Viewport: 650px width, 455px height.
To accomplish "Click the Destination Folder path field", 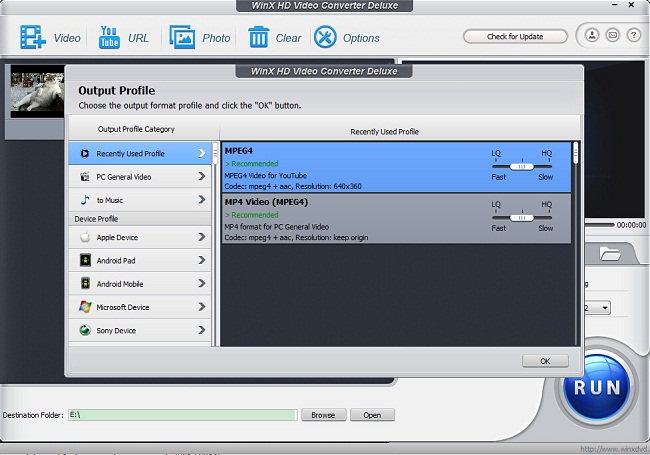I will pos(182,415).
